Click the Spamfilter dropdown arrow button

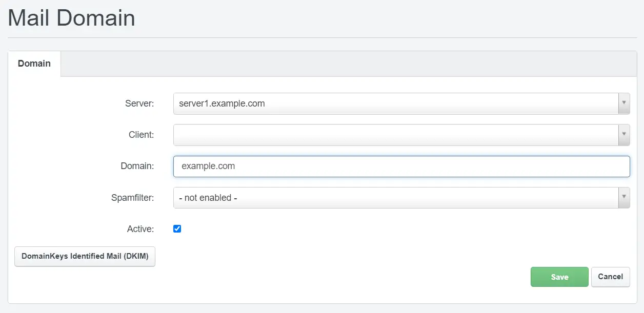coord(624,198)
